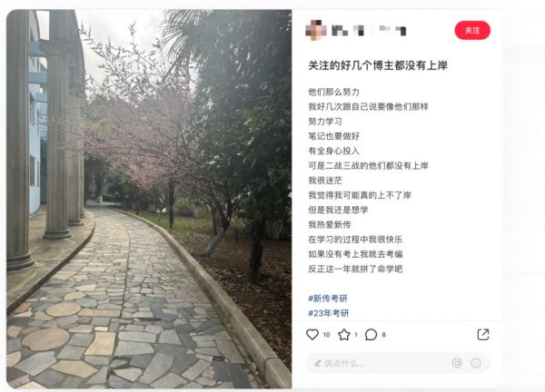545x392 pixels.
Task: Click the pencil icon in comment box
Action: [318, 363]
